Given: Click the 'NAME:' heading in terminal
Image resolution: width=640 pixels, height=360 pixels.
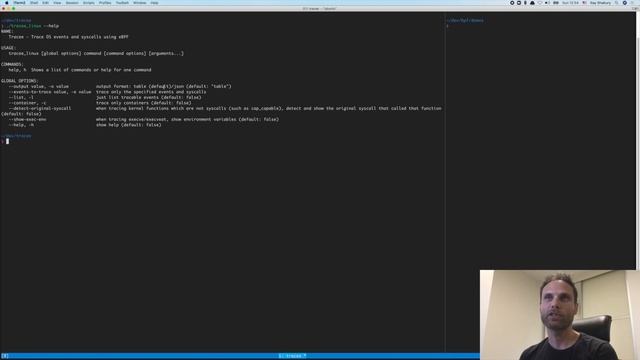Looking at the screenshot, I should tap(7, 31).
